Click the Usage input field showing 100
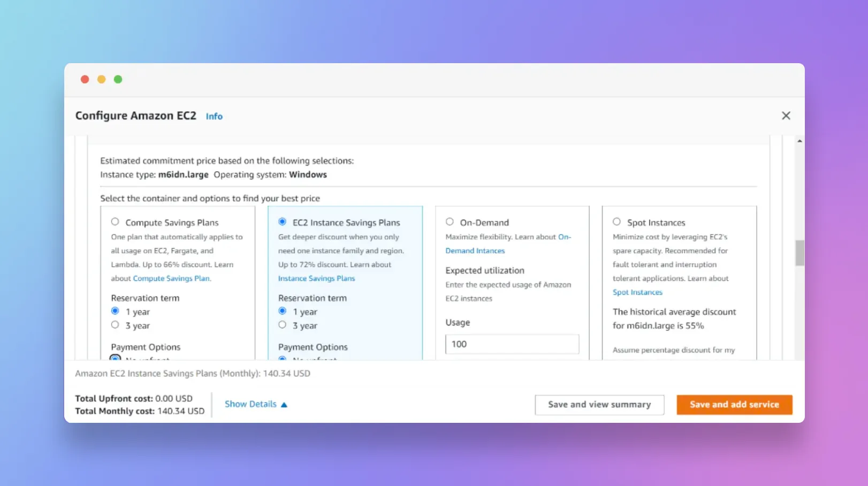This screenshot has height=486, width=868. pyautogui.click(x=512, y=344)
